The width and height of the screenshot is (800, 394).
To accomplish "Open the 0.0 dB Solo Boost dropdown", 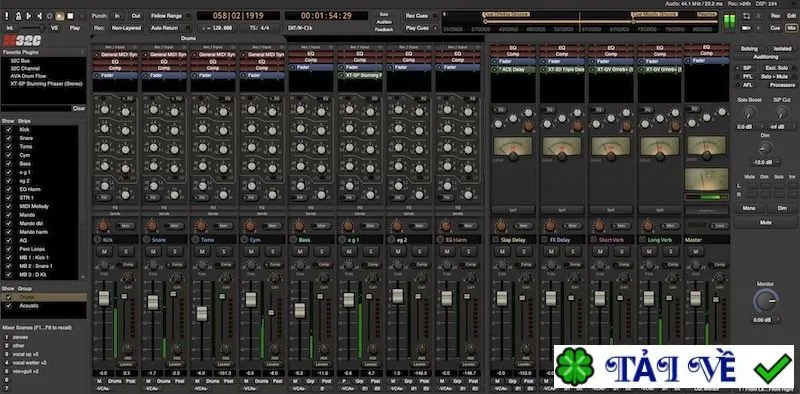I will tap(749, 127).
